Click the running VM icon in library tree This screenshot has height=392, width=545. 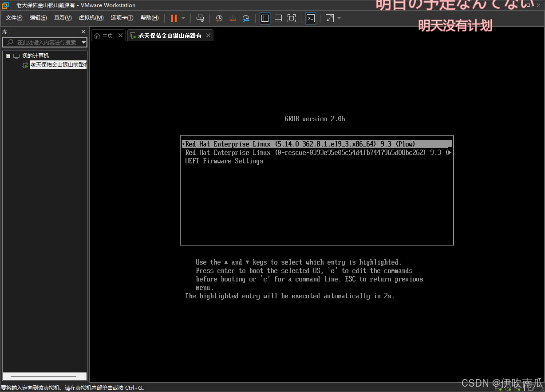click(25, 65)
